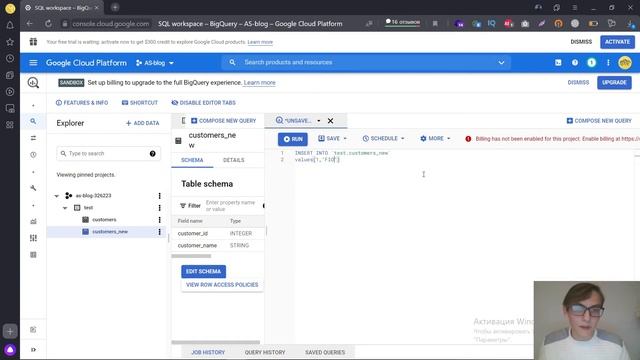Open Learn more link in free trial banner

pos(260,42)
